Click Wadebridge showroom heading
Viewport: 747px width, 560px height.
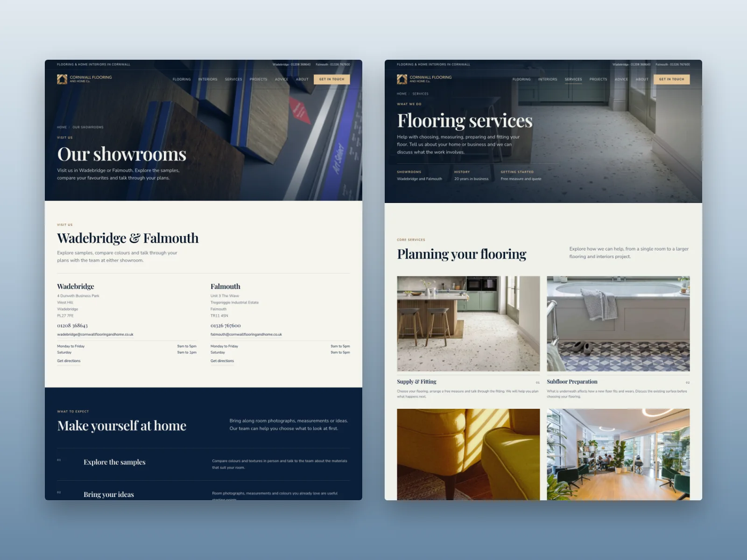pos(76,286)
